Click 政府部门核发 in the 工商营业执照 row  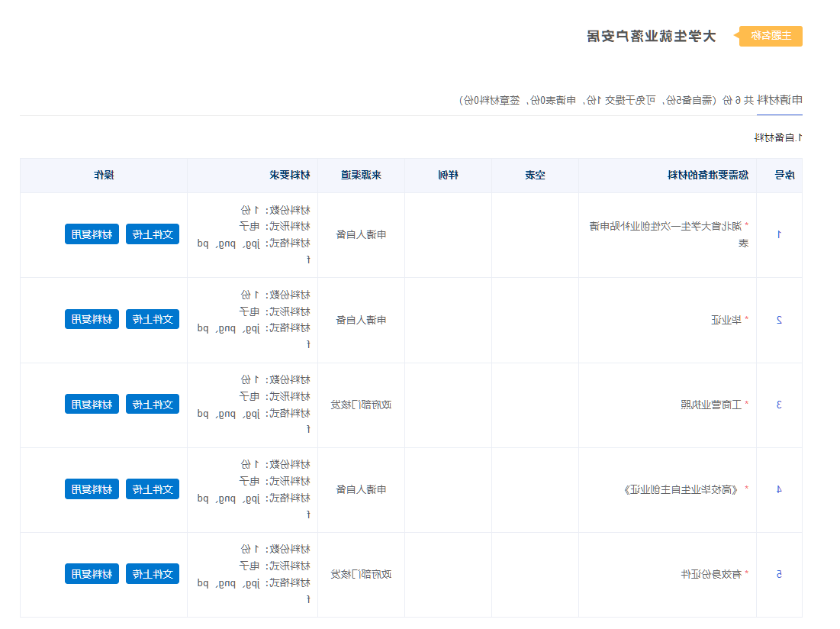(x=361, y=405)
